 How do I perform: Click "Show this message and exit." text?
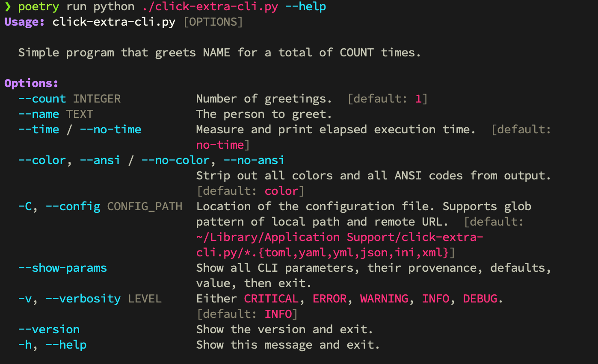pos(288,345)
